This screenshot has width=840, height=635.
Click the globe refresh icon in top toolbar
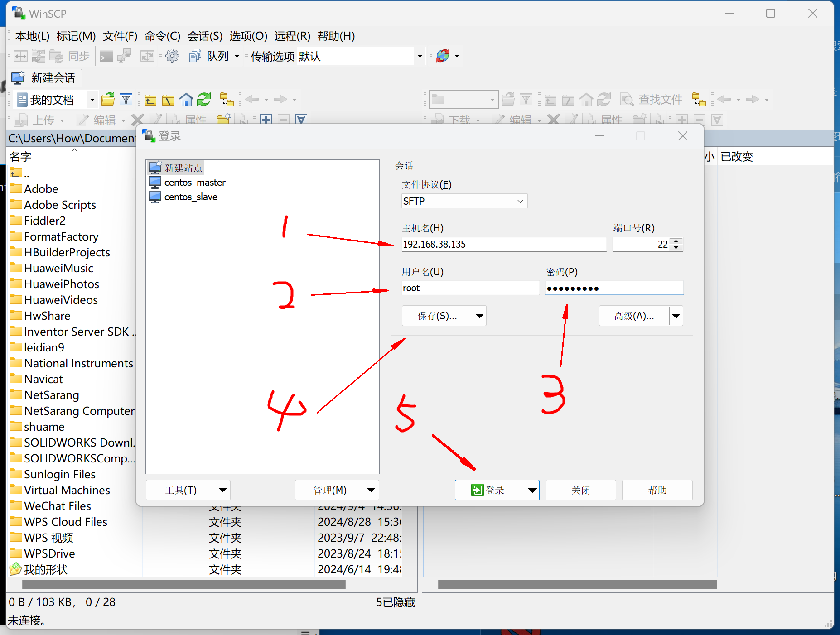443,56
